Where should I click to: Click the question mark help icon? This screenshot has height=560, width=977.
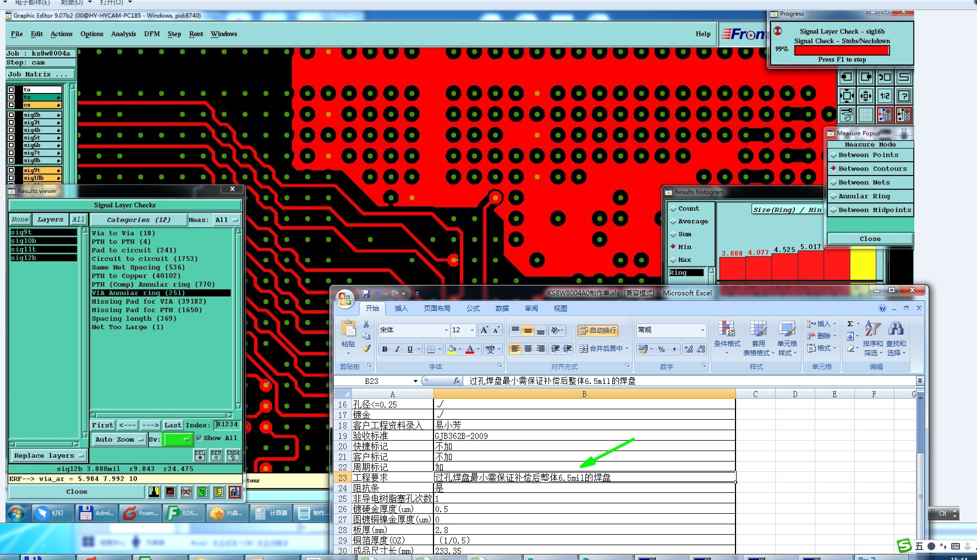904,96
